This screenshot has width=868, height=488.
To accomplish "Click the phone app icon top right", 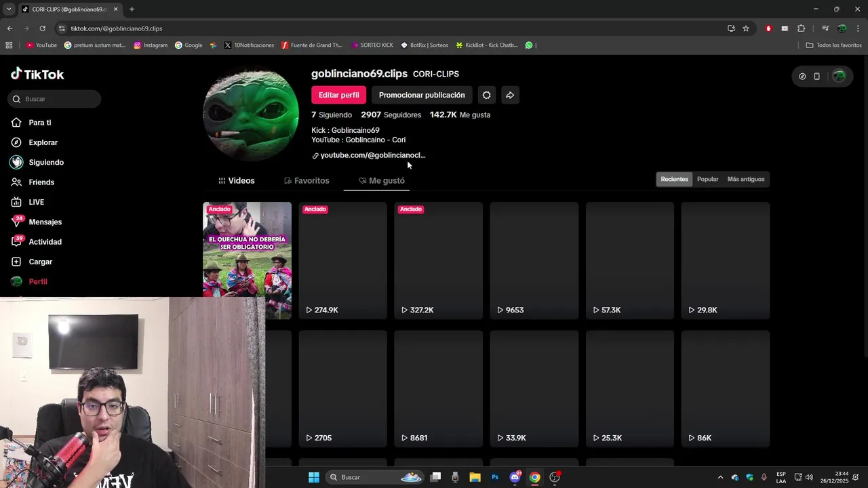I will pyautogui.click(x=816, y=77).
